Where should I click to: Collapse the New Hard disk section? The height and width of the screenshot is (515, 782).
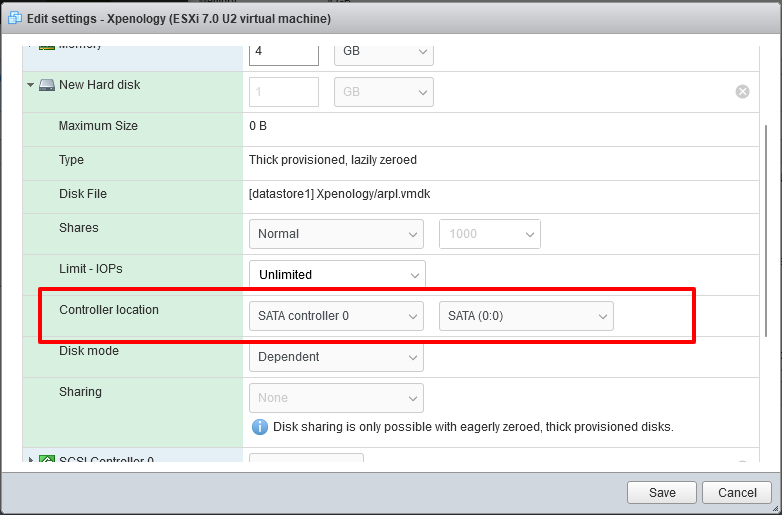click(x=31, y=86)
